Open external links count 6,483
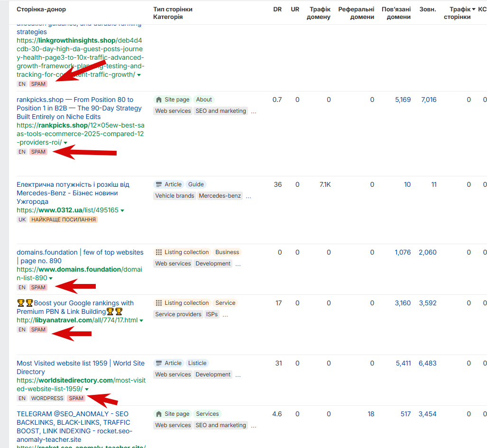Screen dimensions: 487x448 tap(428, 363)
